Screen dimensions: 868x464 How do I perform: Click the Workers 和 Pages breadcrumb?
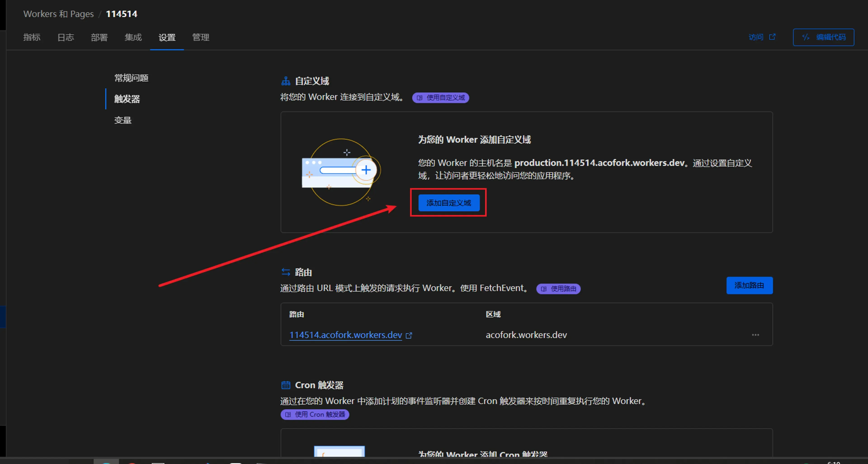[x=58, y=14]
